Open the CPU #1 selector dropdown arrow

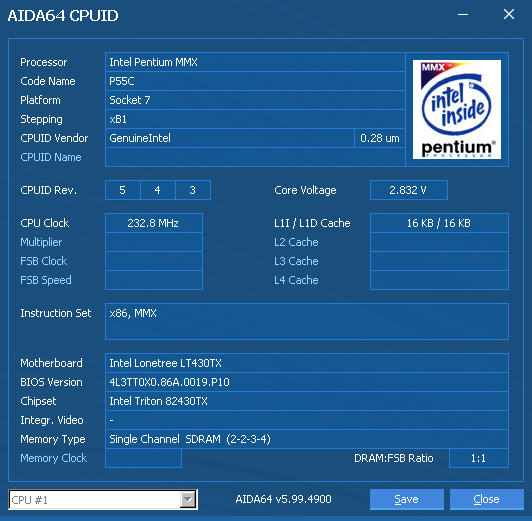coord(188,499)
